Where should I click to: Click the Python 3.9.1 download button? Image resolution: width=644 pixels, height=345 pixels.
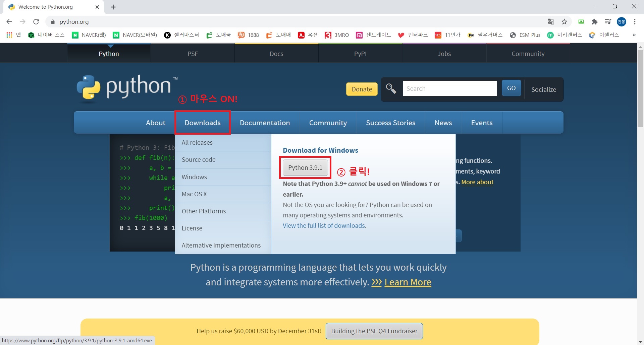pos(305,167)
